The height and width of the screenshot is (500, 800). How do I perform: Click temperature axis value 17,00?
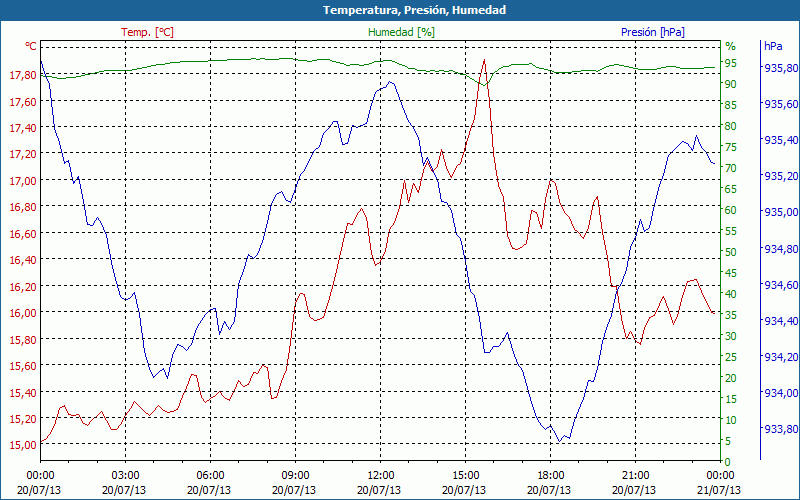[23, 181]
